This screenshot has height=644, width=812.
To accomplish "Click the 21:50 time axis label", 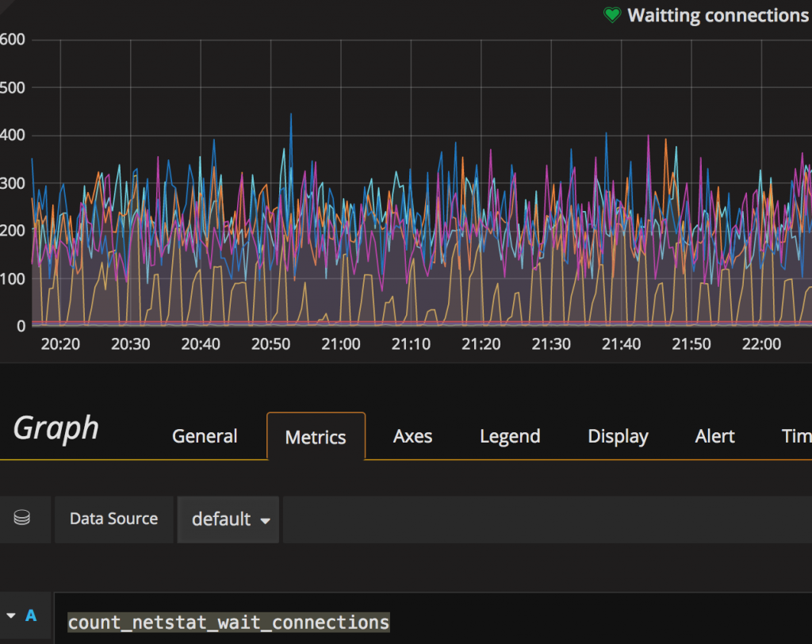I will pos(691,344).
